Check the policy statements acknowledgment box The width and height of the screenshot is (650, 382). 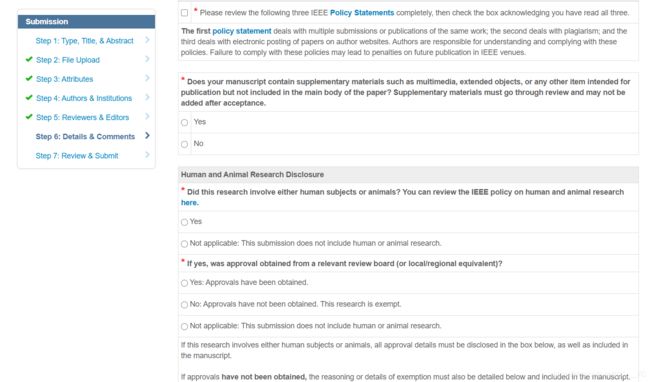pos(184,13)
